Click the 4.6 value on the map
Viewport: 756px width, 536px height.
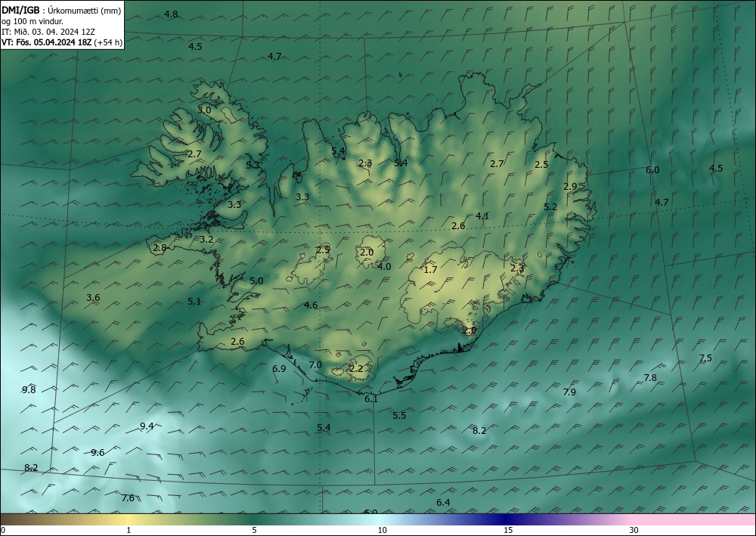[x=311, y=305]
